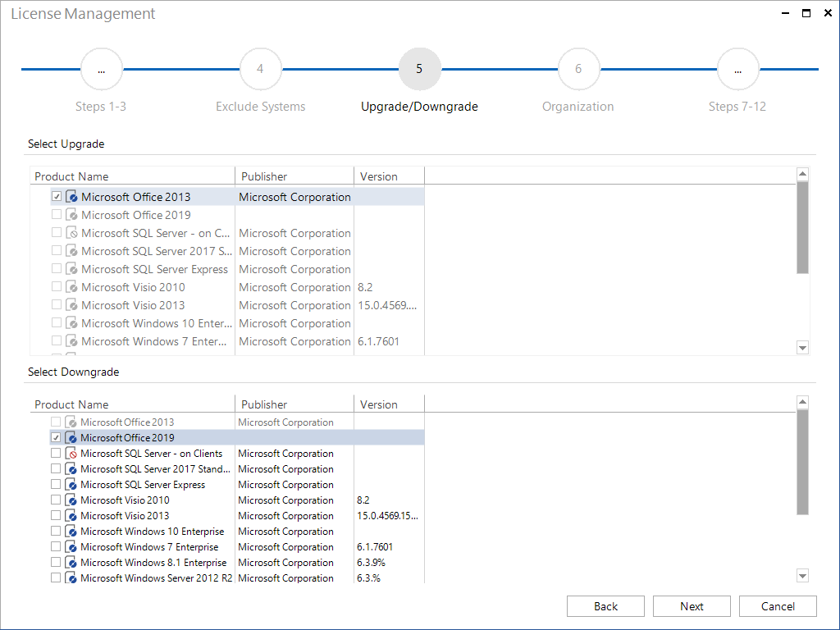Check Windows 8.1 Enterprise downgrade checkbox
840x630 pixels.
tap(56, 562)
